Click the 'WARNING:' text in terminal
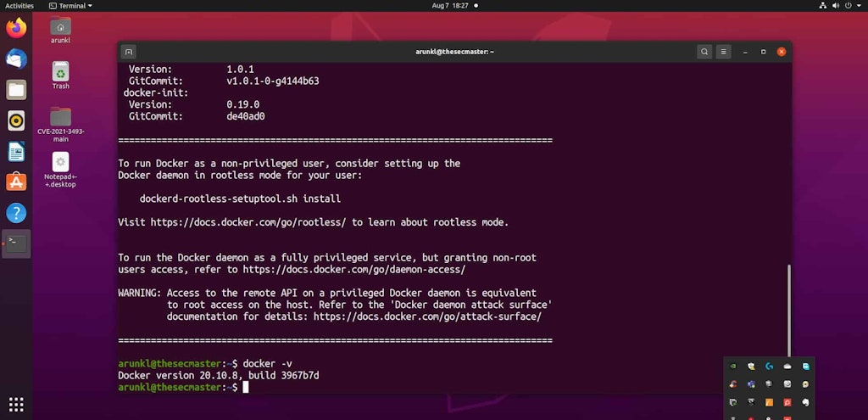The image size is (868, 420). click(x=140, y=293)
